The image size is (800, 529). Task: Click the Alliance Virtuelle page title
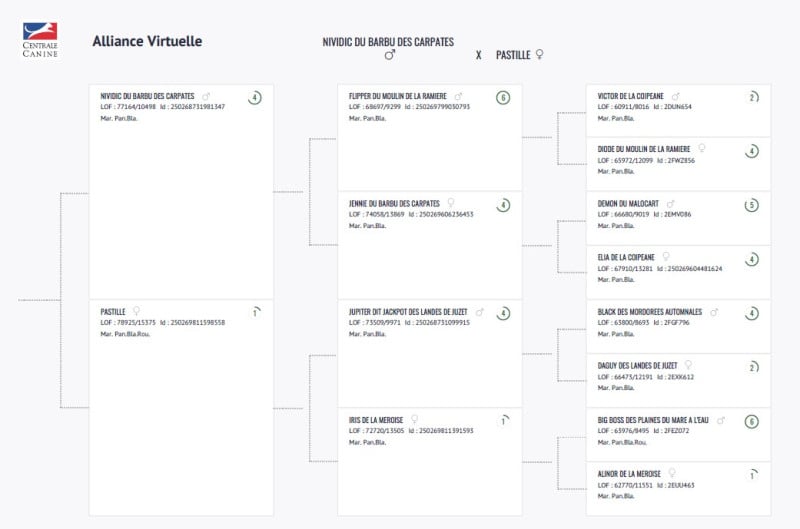coord(147,41)
